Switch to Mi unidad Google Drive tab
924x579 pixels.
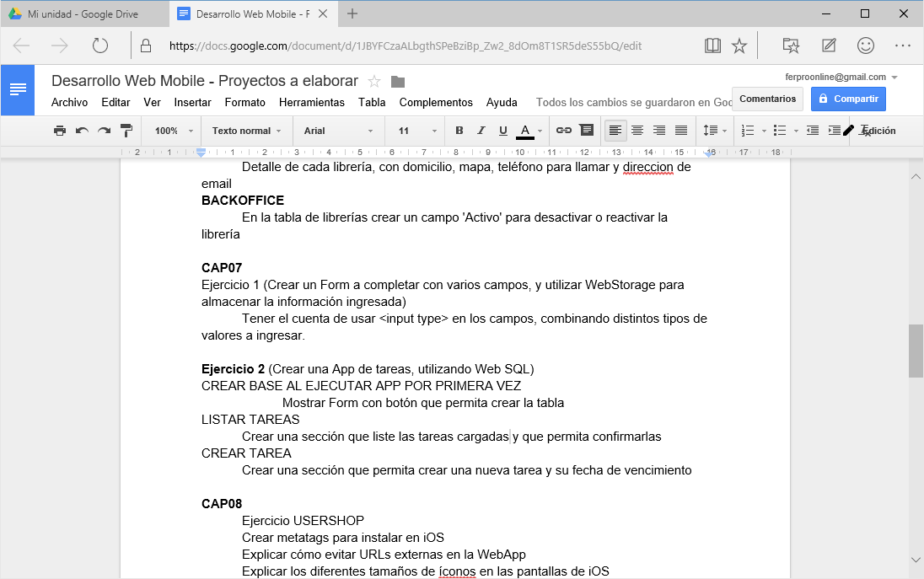[85, 14]
